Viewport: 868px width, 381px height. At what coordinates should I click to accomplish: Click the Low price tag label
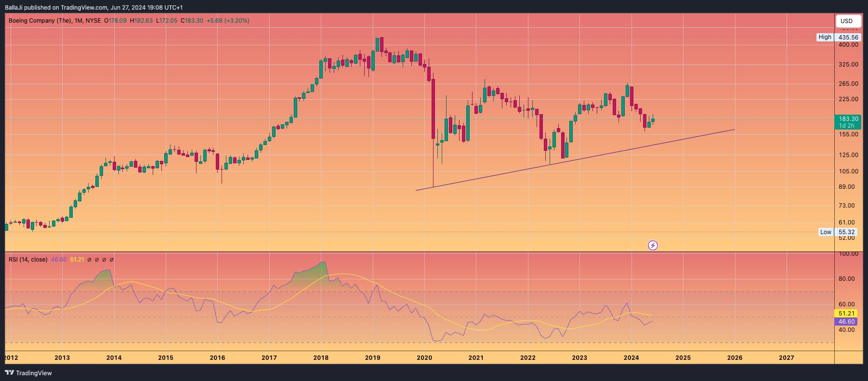click(x=826, y=232)
